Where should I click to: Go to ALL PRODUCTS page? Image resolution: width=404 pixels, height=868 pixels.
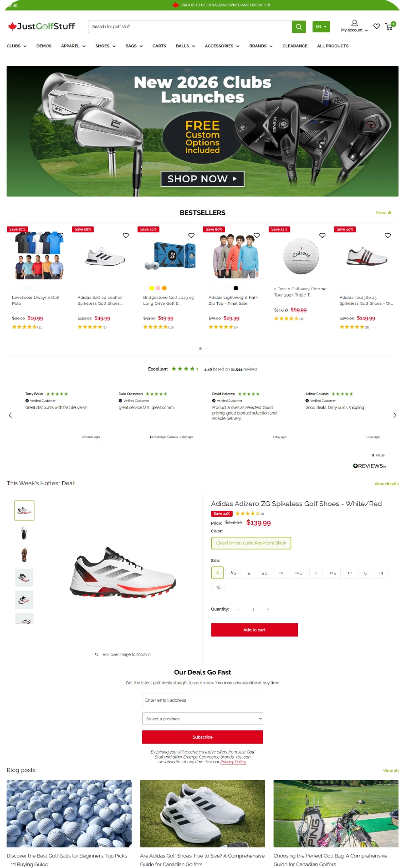coord(332,46)
